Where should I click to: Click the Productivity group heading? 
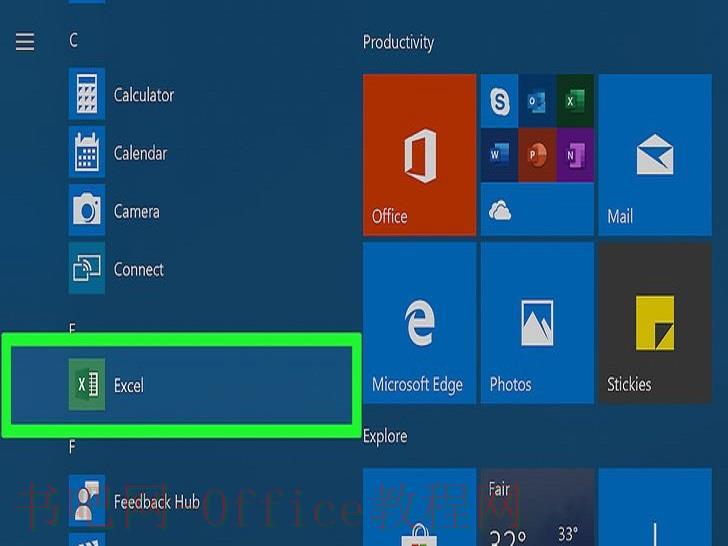tap(398, 42)
